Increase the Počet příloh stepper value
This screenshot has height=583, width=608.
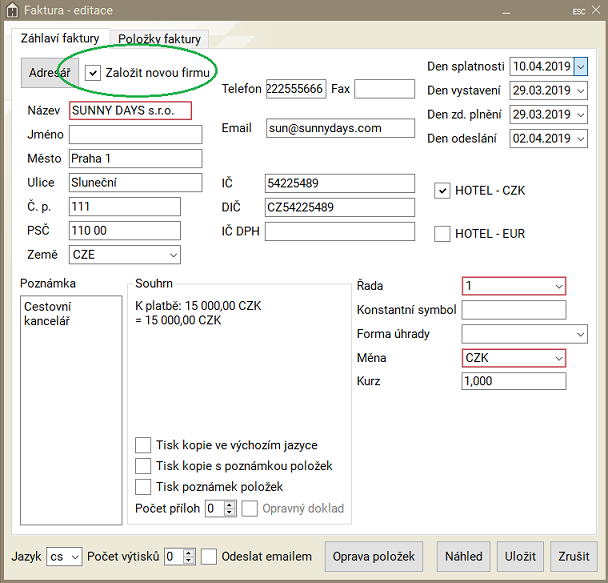tap(229, 505)
